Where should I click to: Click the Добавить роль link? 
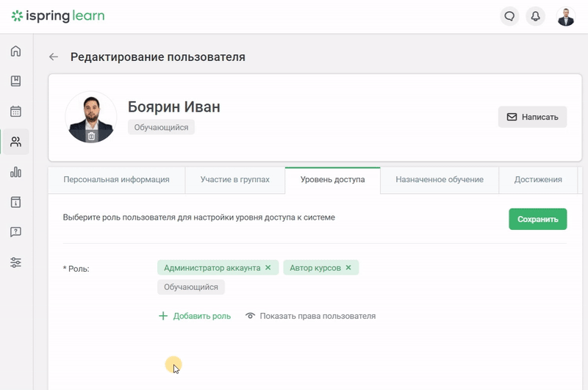tap(195, 317)
